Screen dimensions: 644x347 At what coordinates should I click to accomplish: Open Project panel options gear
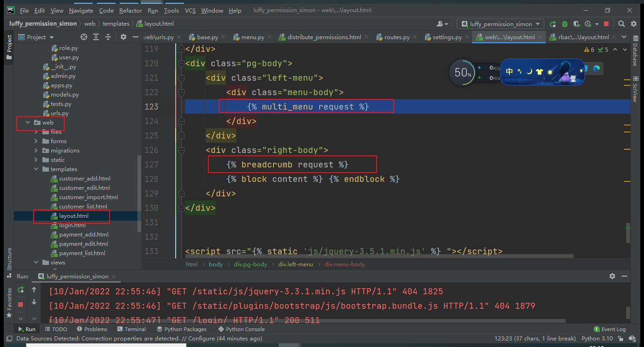(x=123, y=37)
